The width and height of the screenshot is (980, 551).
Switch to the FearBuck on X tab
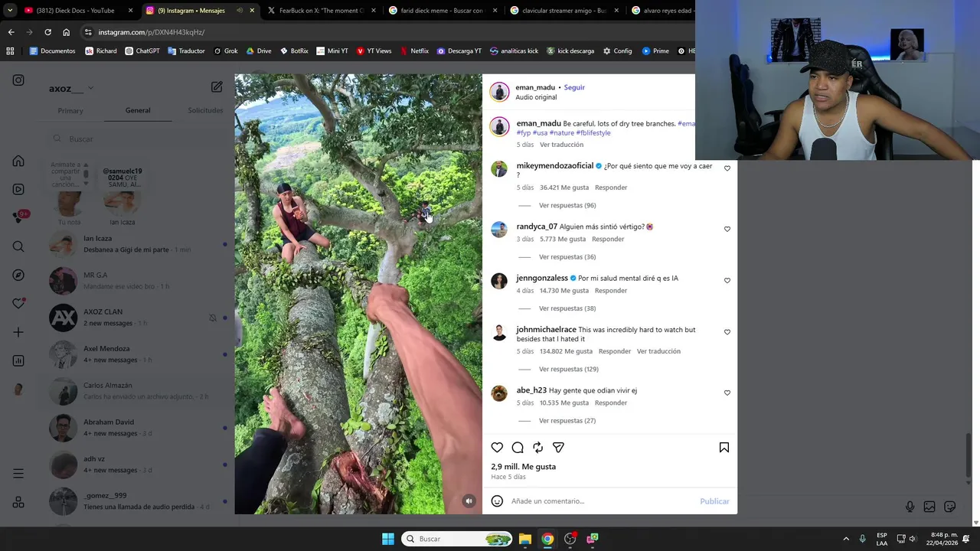[x=321, y=11]
